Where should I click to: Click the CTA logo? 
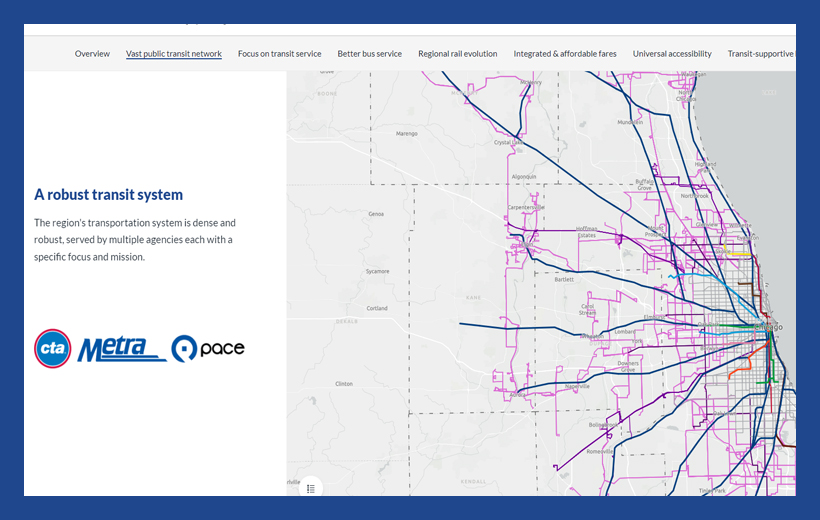[x=53, y=349]
